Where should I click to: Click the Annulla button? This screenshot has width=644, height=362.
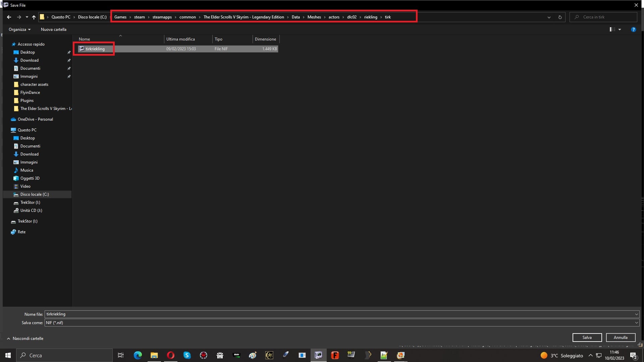[x=621, y=338]
